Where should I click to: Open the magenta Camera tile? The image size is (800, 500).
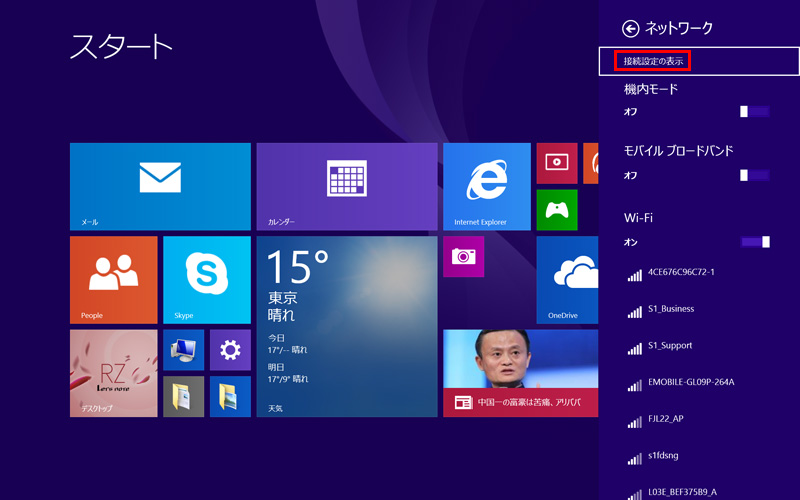(x=464, y=257)
